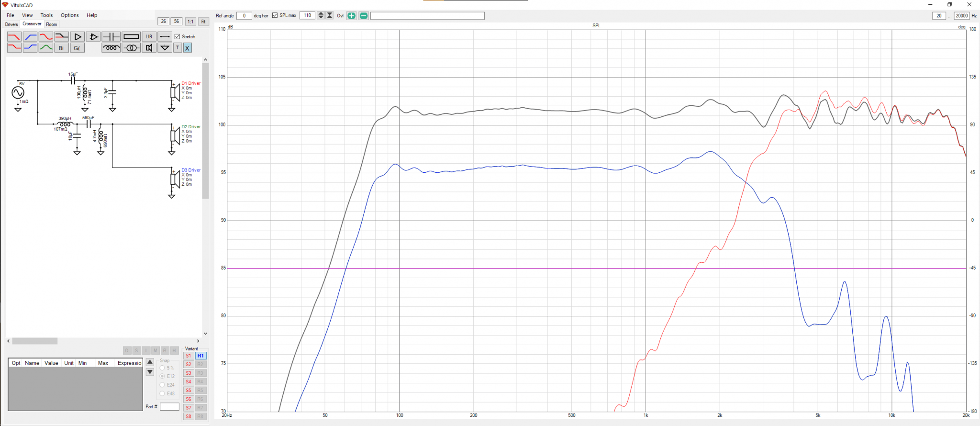Click the green minus overlay button
The image size is (980, 426).
tap(364, 16)
